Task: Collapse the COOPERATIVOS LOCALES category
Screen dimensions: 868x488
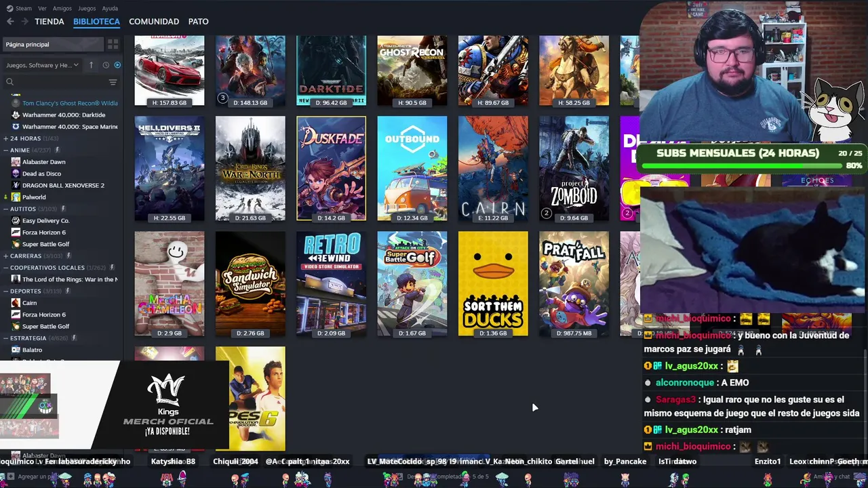Action: [5, 268]
